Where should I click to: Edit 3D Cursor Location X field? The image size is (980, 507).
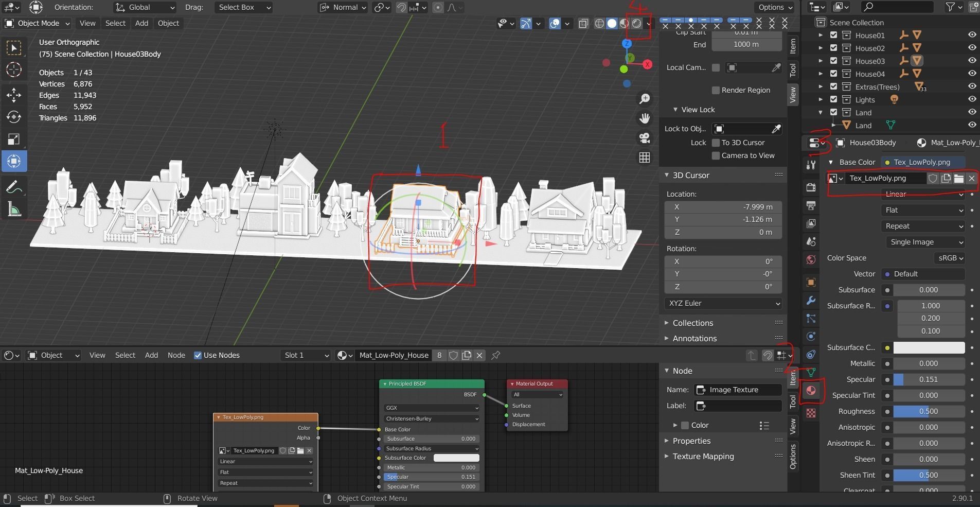coord(723,207)
